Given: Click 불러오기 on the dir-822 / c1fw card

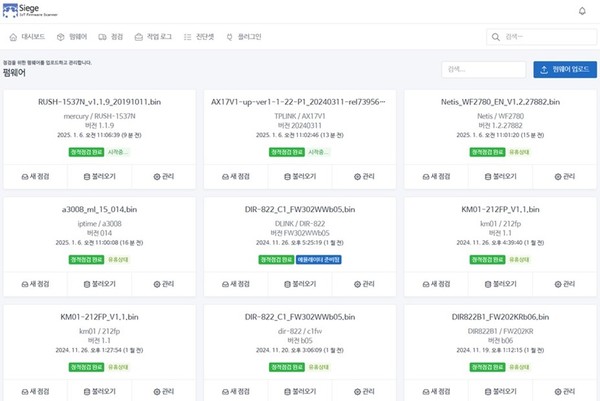Looking at the screenshot, I should pos(300,391).
